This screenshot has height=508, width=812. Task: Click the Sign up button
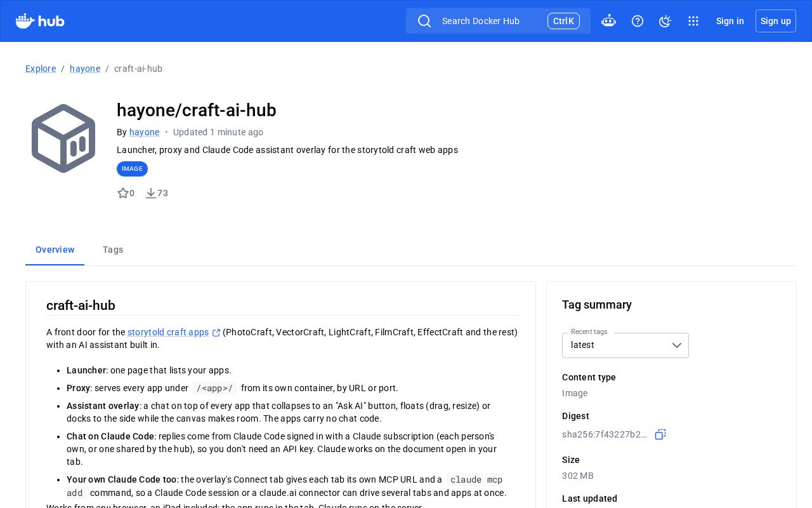tap(776, 21)
